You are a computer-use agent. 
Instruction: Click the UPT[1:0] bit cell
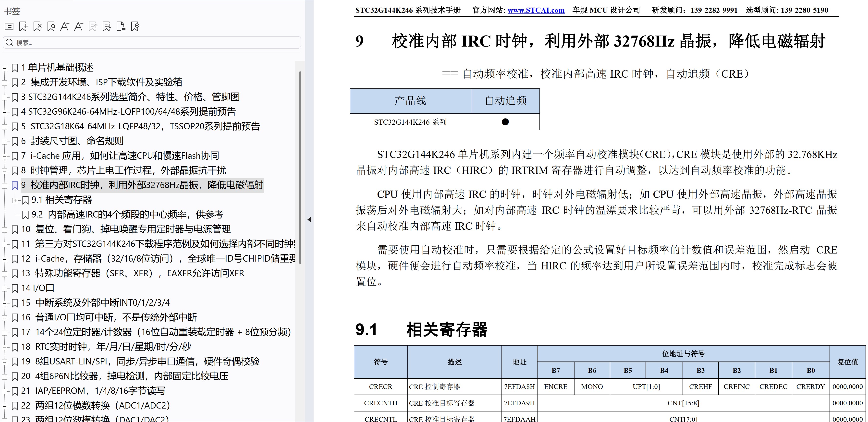(646, 387)
